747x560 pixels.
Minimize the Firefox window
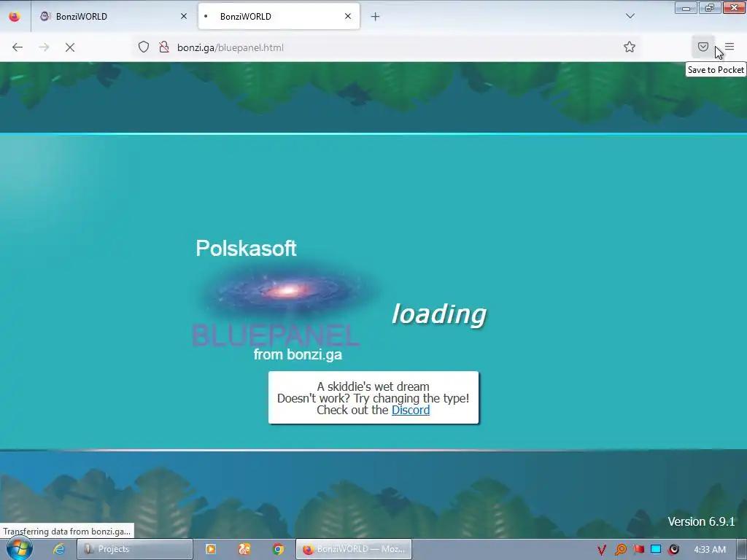point(686,7)
